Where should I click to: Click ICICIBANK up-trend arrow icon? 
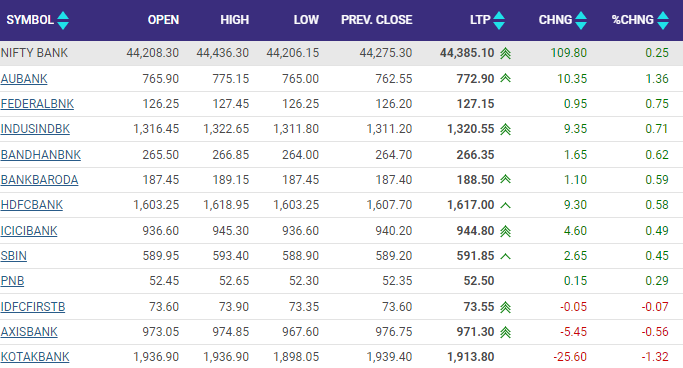(x=505, y=231)
